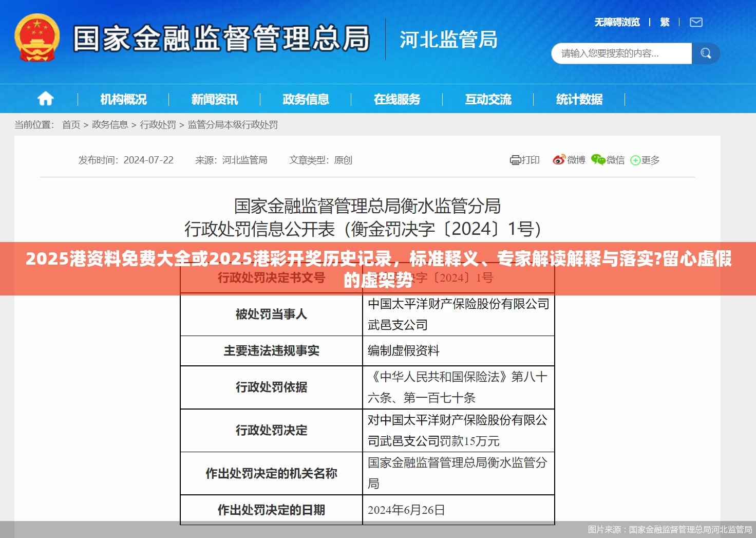Click cell 编制虚假资料
Image resolution: width=756 pixels, height=538 pixels.
pyautogui.click(x=459, y=351)
